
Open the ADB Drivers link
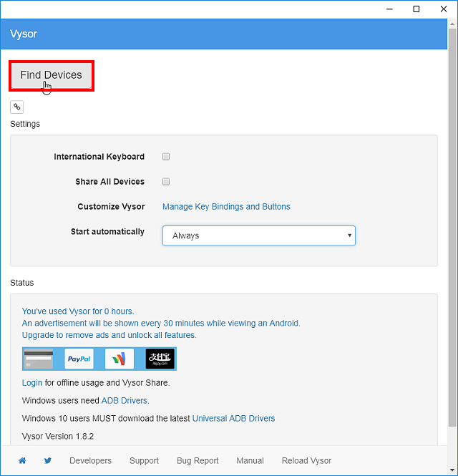click(x=124, y=401)
